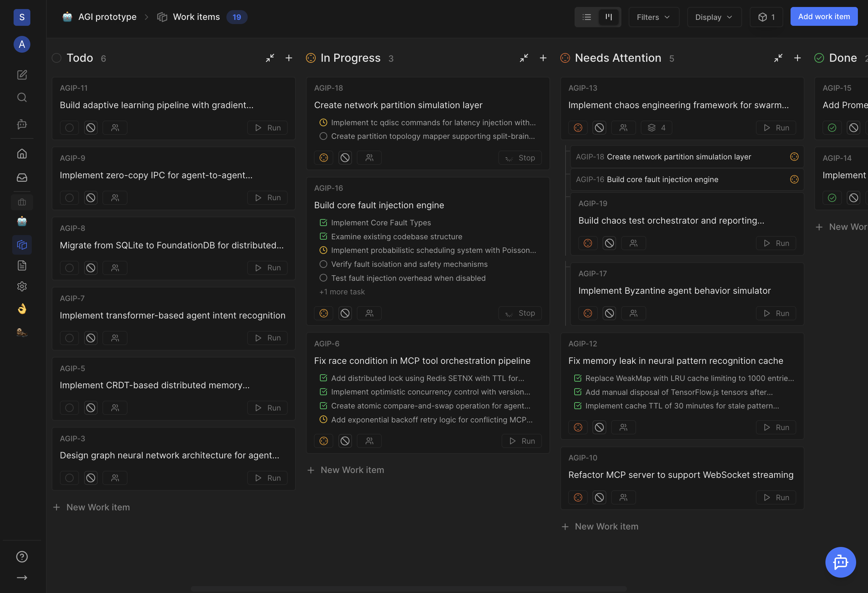
Task: Click priority icon on AGIP-11 card
Action: point(91,128)
